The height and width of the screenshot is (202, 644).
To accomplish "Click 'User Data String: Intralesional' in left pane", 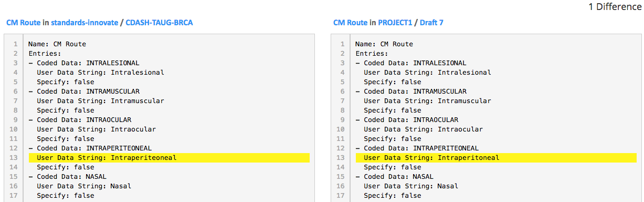I will coord(100,73).
